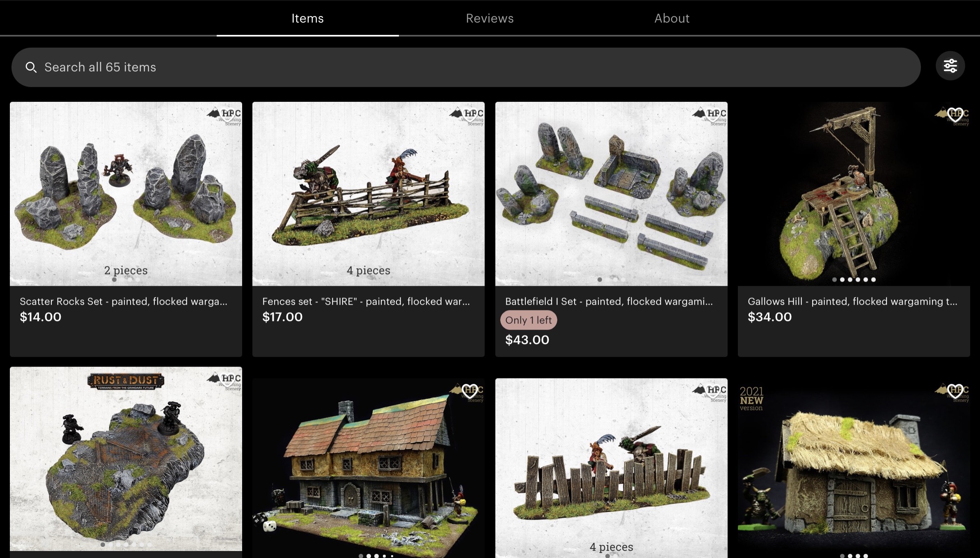This screenshot has width=980, height=558.
Task: Select the Items tab
Action: pos(307,18)
